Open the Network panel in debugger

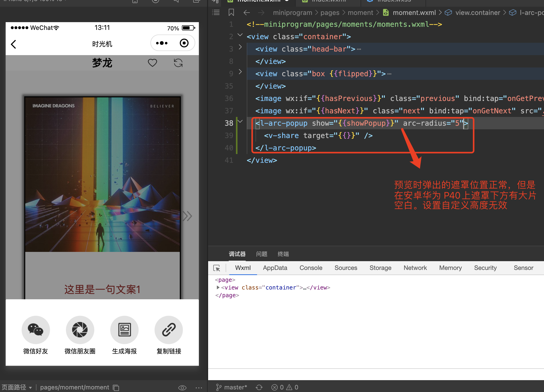(415, 268)
